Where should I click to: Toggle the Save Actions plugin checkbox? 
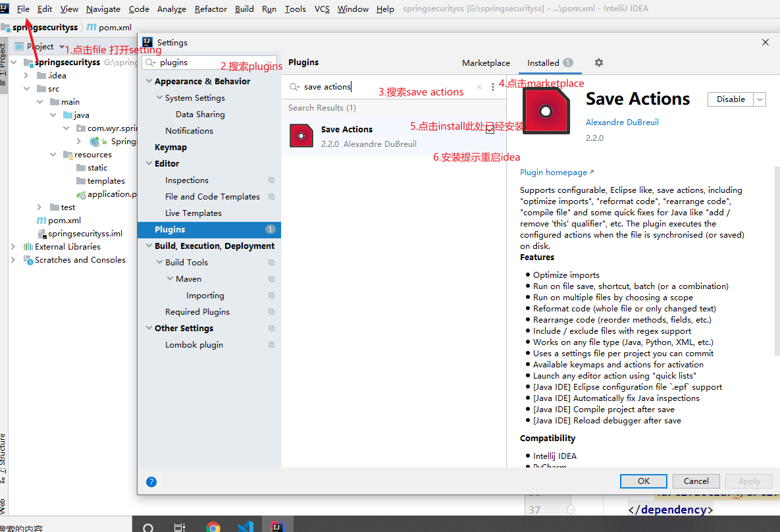point(490,130)
